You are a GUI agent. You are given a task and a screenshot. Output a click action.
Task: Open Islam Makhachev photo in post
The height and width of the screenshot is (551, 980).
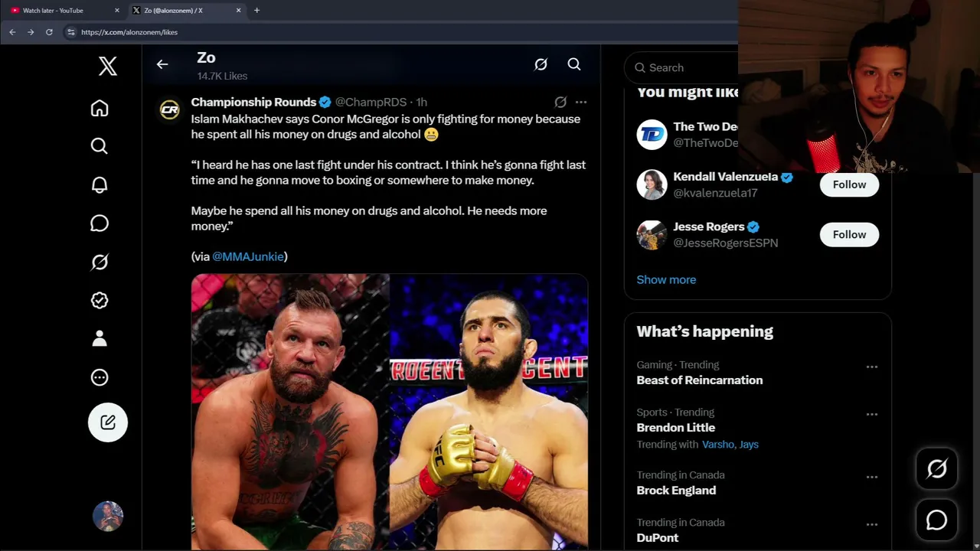pyautogui.click(x=489, y=412)
